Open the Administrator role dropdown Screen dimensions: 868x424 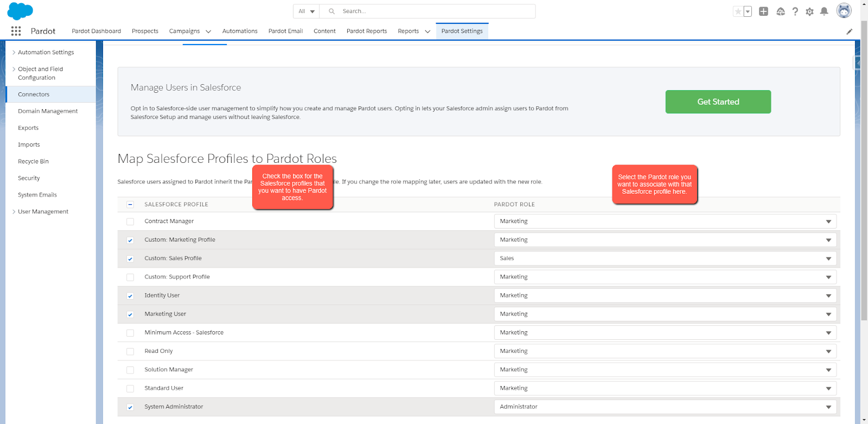pos(665,407)
